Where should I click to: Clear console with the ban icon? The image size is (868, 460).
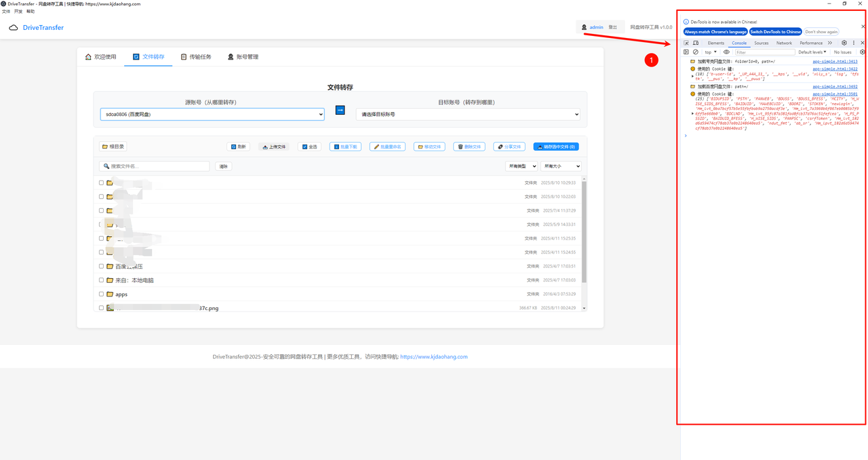[695, 52]
